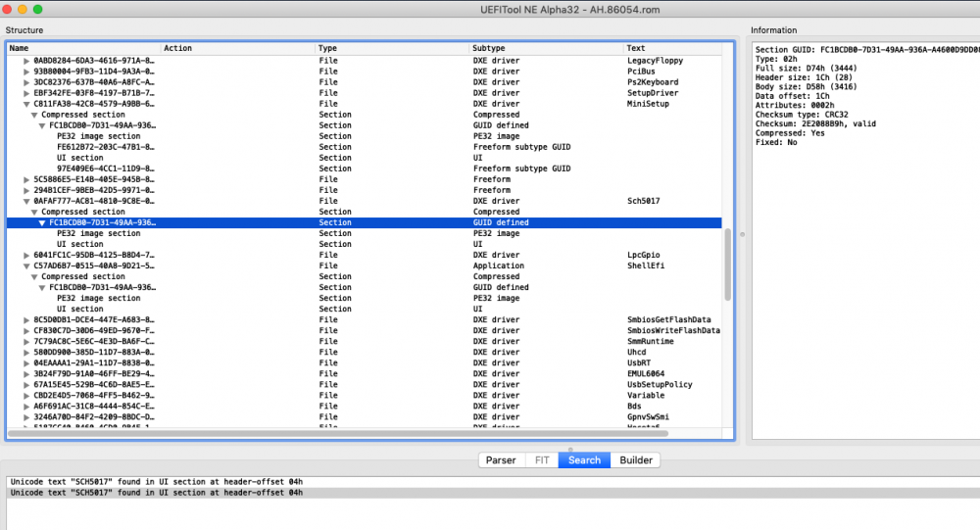The width and height of the screenshot is (980, 530).
Task: Select the Freeform file 294B1CEF row
Action: point(364,190)
